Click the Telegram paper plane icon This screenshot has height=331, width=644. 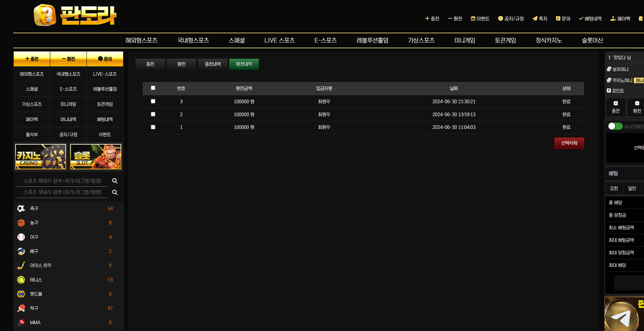622,317
